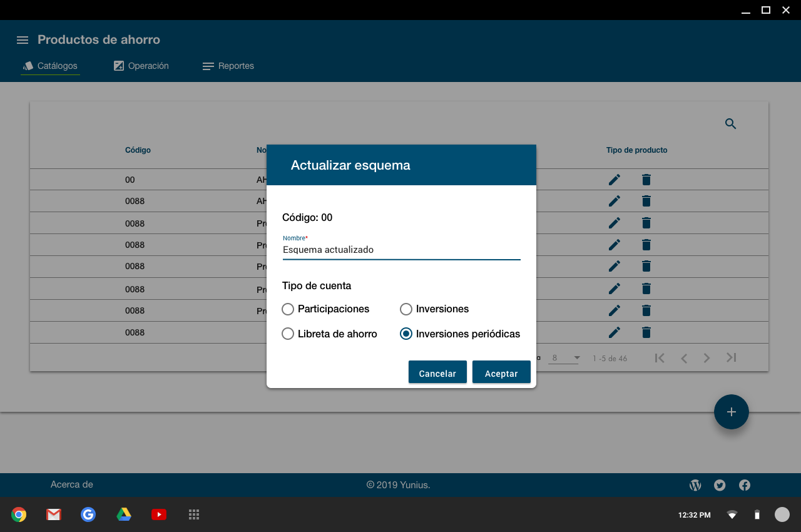This screenshot has width=801, height=532.
Task: Choose the Inversiones account type
Action: [406, 309]
